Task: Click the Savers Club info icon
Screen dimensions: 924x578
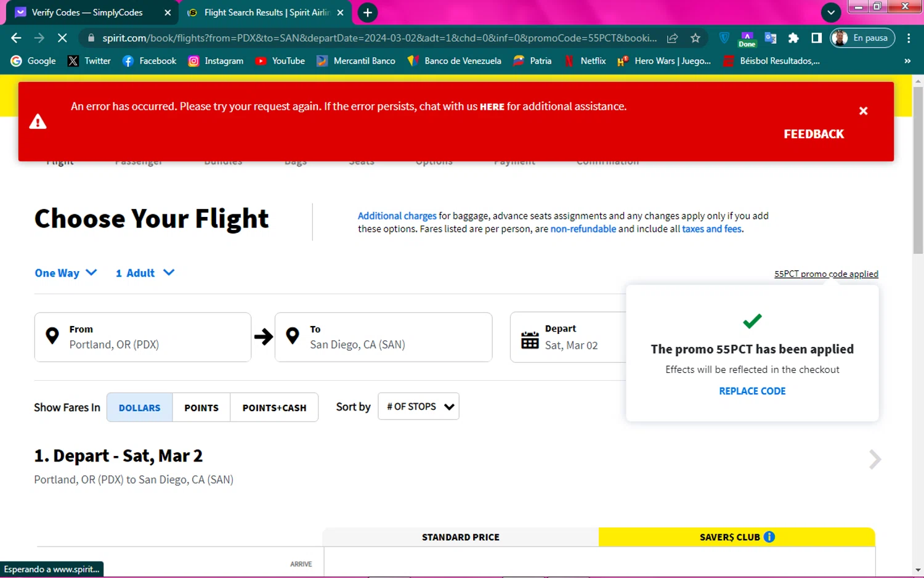Action: [x=769, y=537]
